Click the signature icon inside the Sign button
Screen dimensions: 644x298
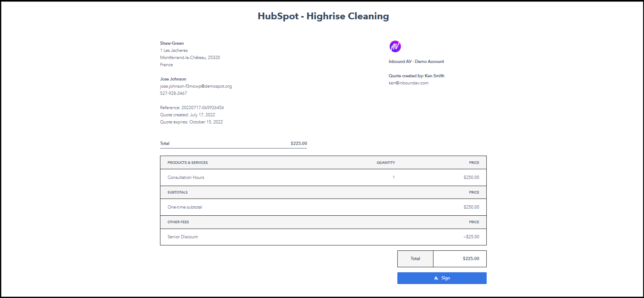pyautogui.click(x=436, y=278)
